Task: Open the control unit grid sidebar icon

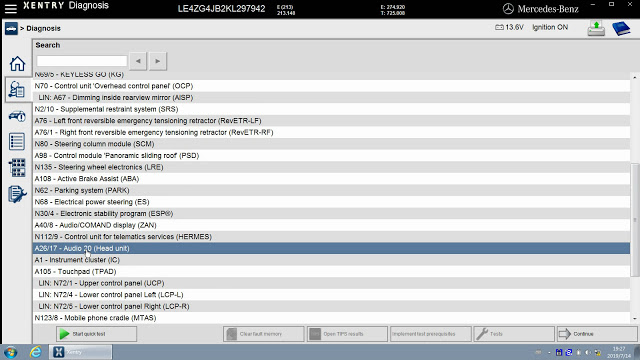Action: point(17,168)
